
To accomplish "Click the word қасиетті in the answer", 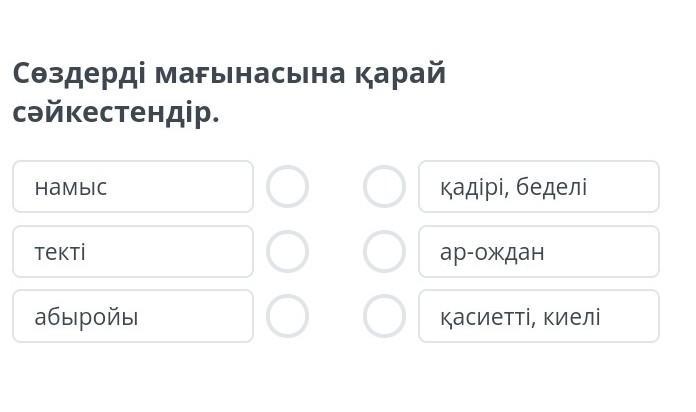I will click(x=487, y=317).
